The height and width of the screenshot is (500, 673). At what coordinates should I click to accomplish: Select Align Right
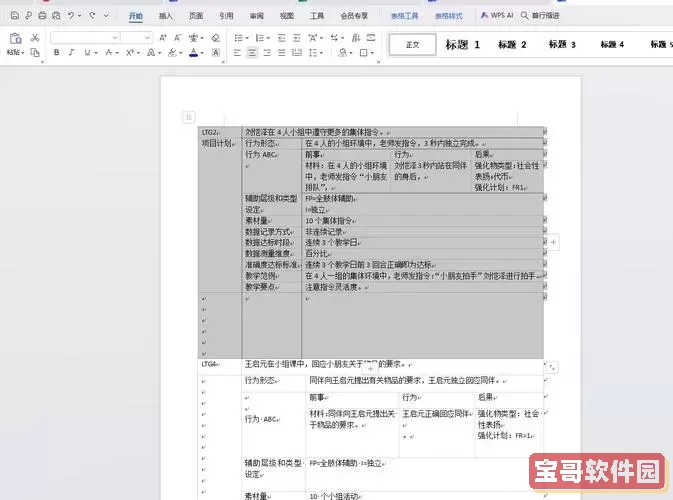point(267,52)
